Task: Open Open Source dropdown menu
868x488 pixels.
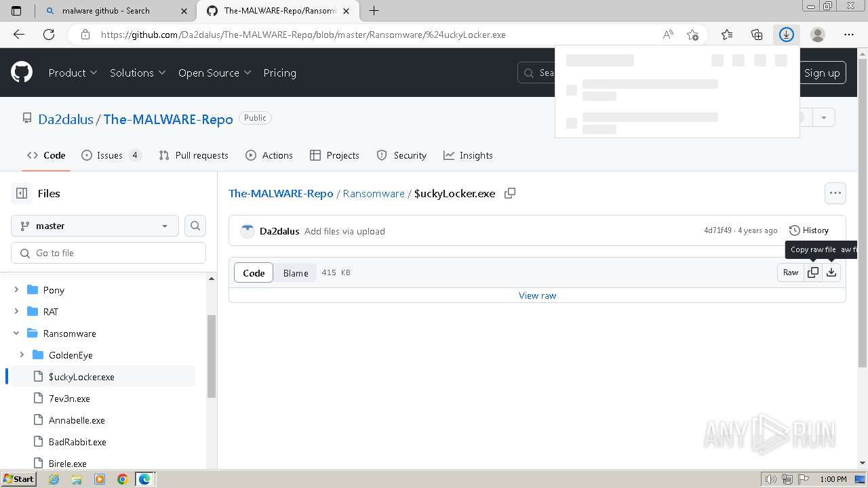Action: pos(214,73)
